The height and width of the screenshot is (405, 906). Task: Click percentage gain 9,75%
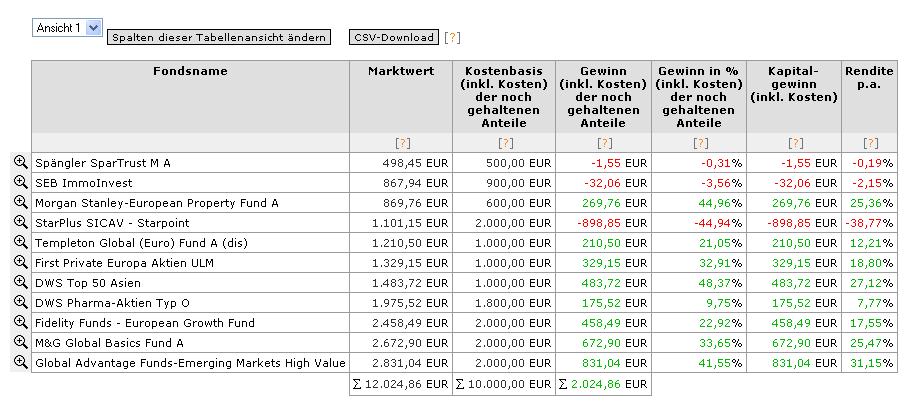click(724, 303)
